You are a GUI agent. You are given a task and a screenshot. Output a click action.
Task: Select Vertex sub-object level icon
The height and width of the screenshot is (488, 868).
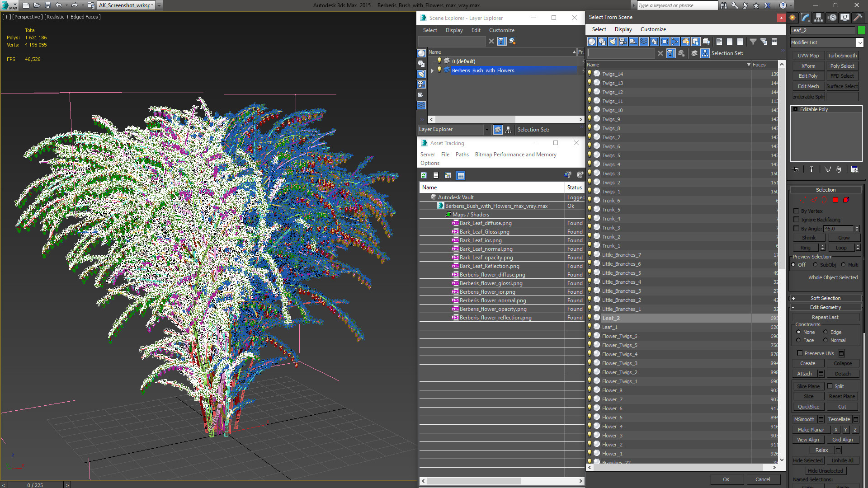coord(803,200)
